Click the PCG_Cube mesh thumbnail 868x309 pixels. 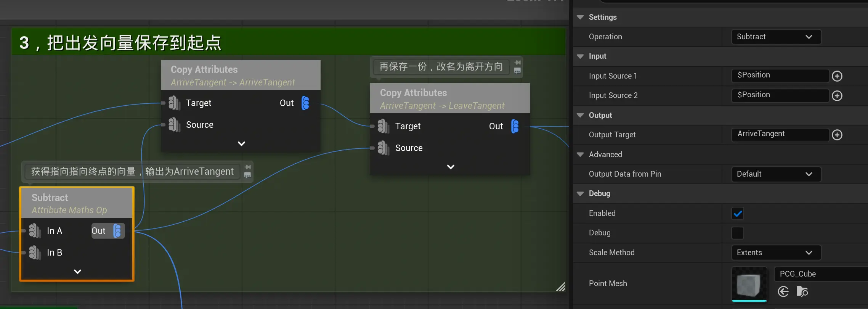coord(749,284)
